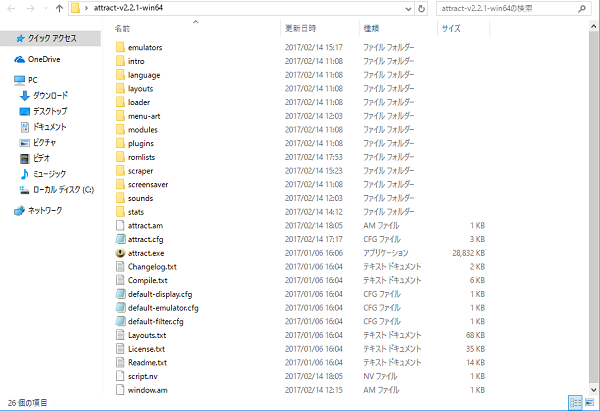Expand the address bar history dropdown
Viewport: 600px width, 411px height.
coord(408,9)
